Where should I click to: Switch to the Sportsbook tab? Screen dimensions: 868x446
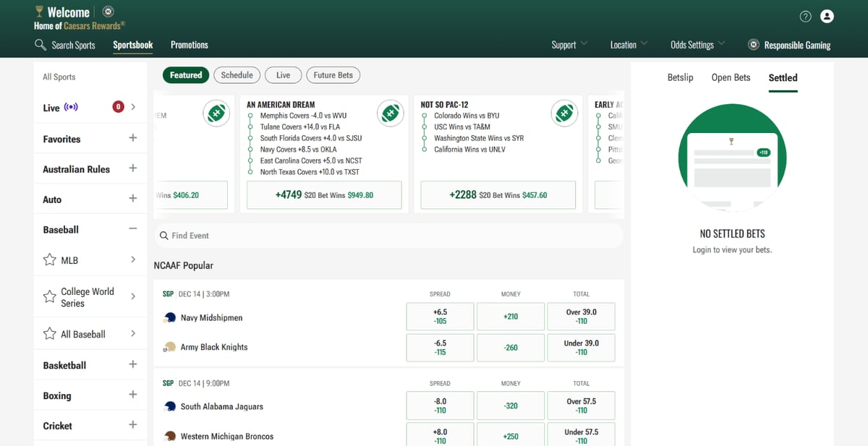(133, 45)
